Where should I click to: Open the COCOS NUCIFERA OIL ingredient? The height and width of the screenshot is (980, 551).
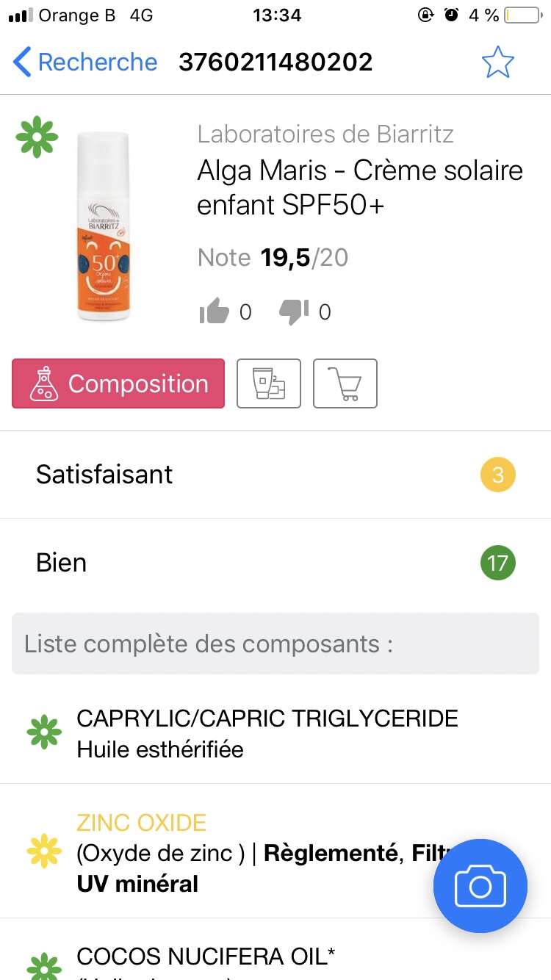coord(206,956)
